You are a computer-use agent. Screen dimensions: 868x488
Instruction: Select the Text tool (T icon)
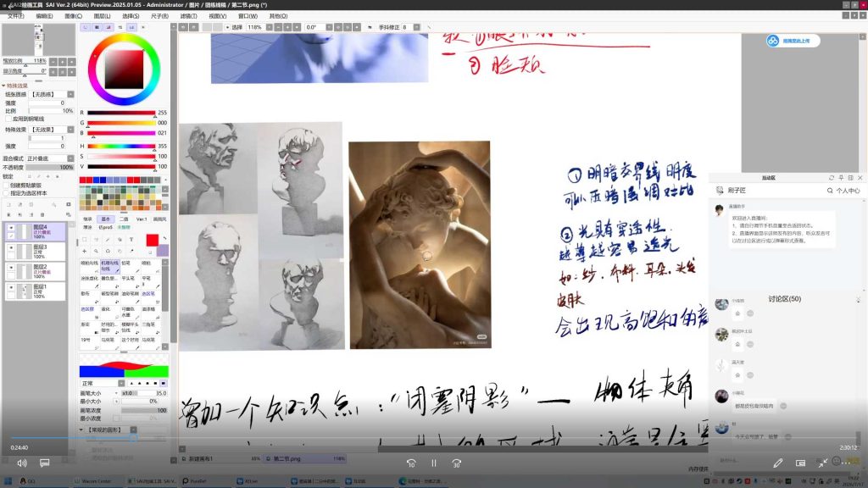point(131,240)
